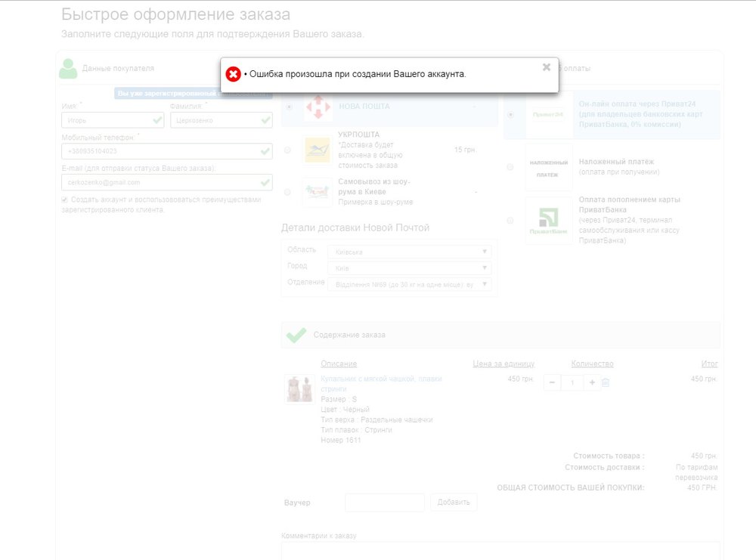Click the trash icon next to quantity
Screen dimensions: 756x560
606,382
